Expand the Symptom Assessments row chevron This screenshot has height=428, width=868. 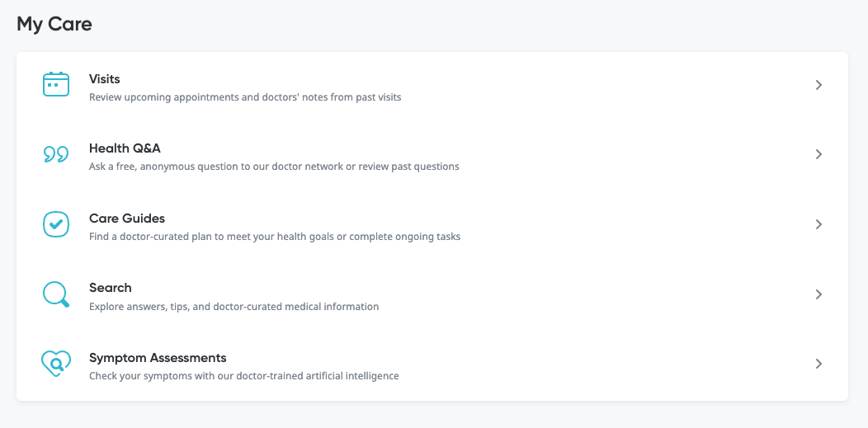pos(818,364)
